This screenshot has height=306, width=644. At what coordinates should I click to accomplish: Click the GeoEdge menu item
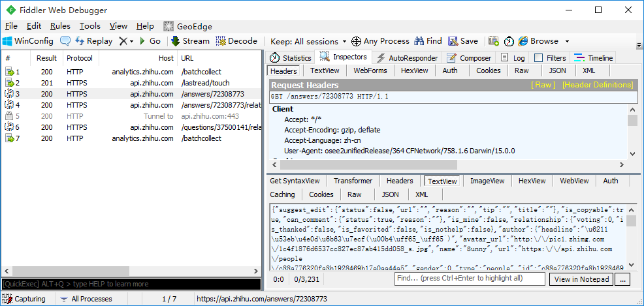pyautogui.click(x=187, y=27)
